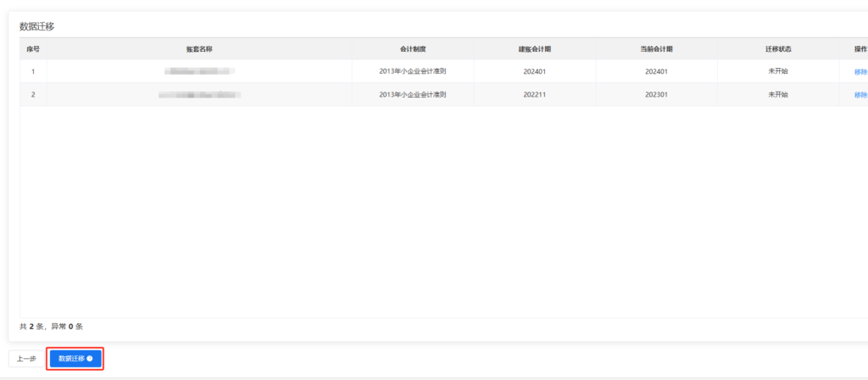Click the 迁移状态 column header

[x=778, y=48]
